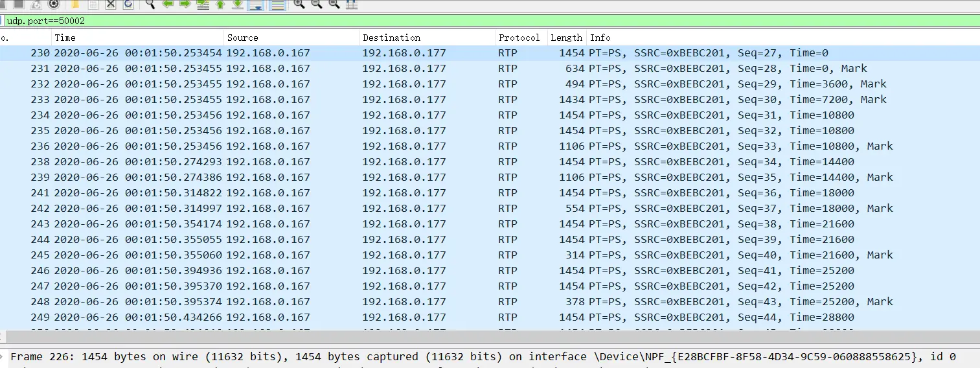Close the capture file with X icon

click(111, 4)
